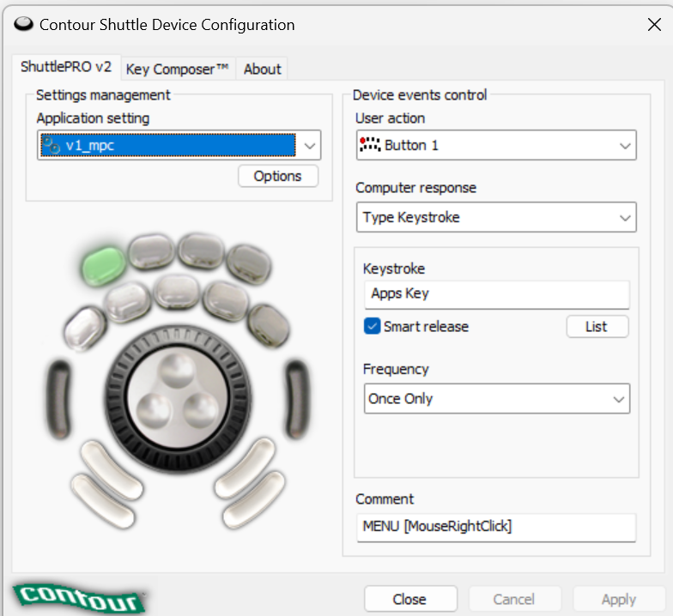The image size is (673, 616).
Task: Click the Comment field with MENU [MouseRightClick]
Action: pos(496,527)
